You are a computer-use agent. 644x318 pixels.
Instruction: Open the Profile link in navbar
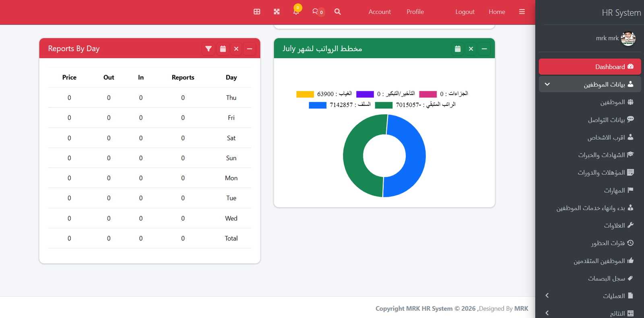pos(415,12)
